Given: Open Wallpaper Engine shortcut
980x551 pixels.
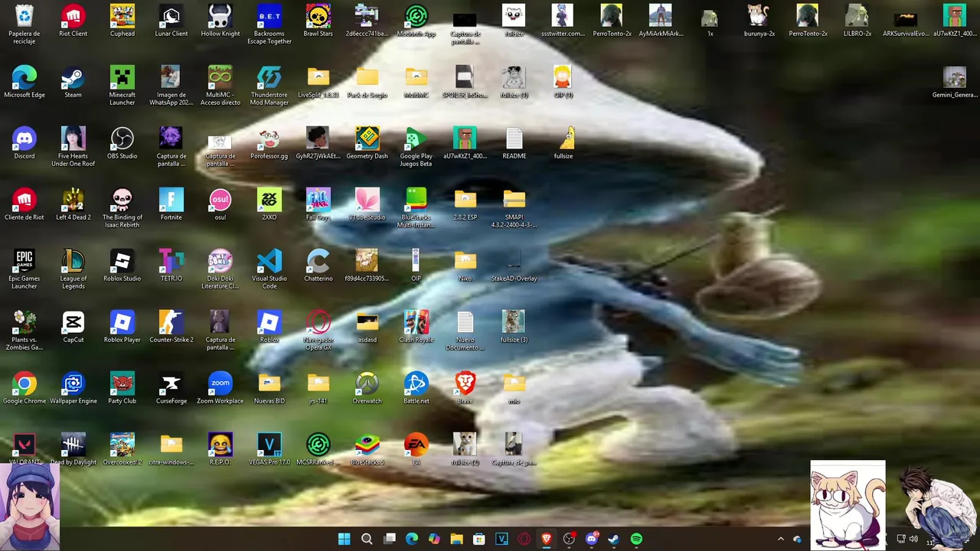Looking at the screenshot, I should pos(73,388).
